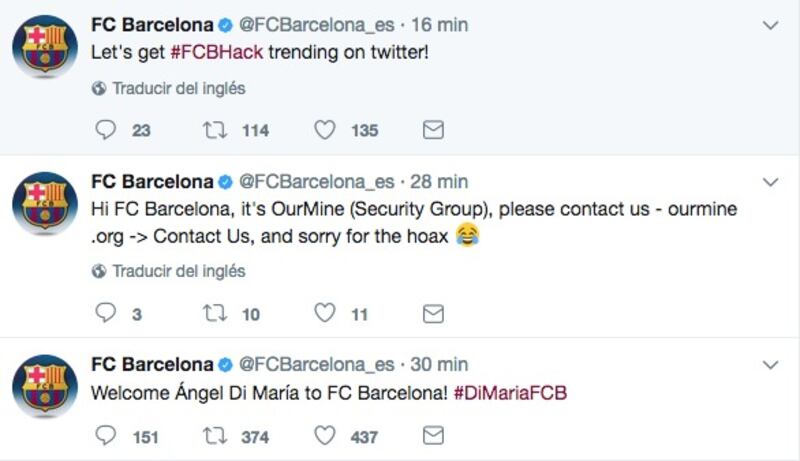
Task: Send the #FCBHack tweet via direct message
Action: pyautogui.click(x=433, y=130)
